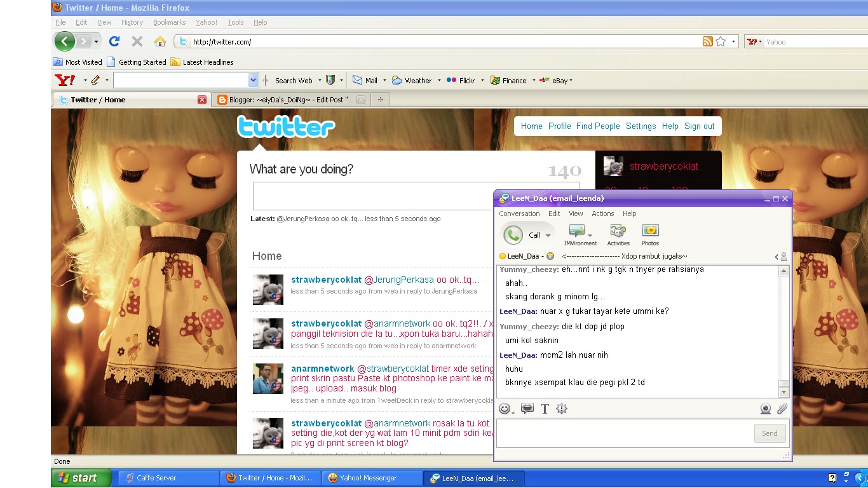The height and width of the screenshot is (488, 868).
Task: Click the chat message input box
Action: [625, 433]
